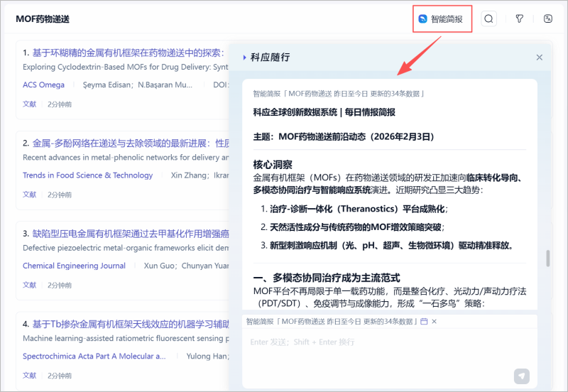Open the ACS Omega journal link
568x392 pixels.
(x=43, y=85)
